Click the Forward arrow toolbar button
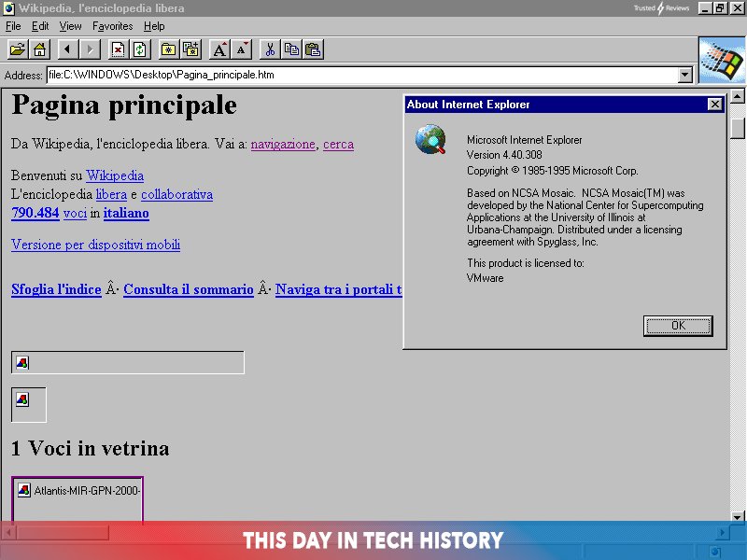747x560 pixels. [90, 49]
